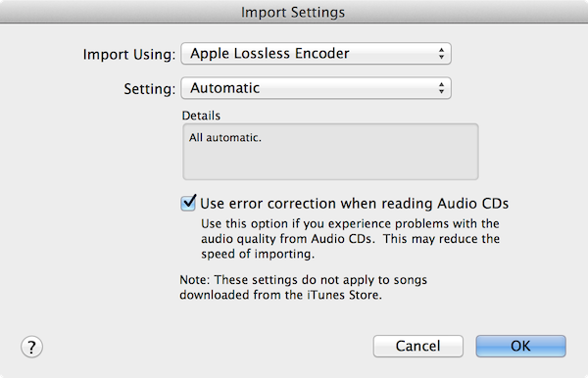Click the Import Settings title bar
The height and width of the screenshot is (378, 588).
[x=294, y=12]
